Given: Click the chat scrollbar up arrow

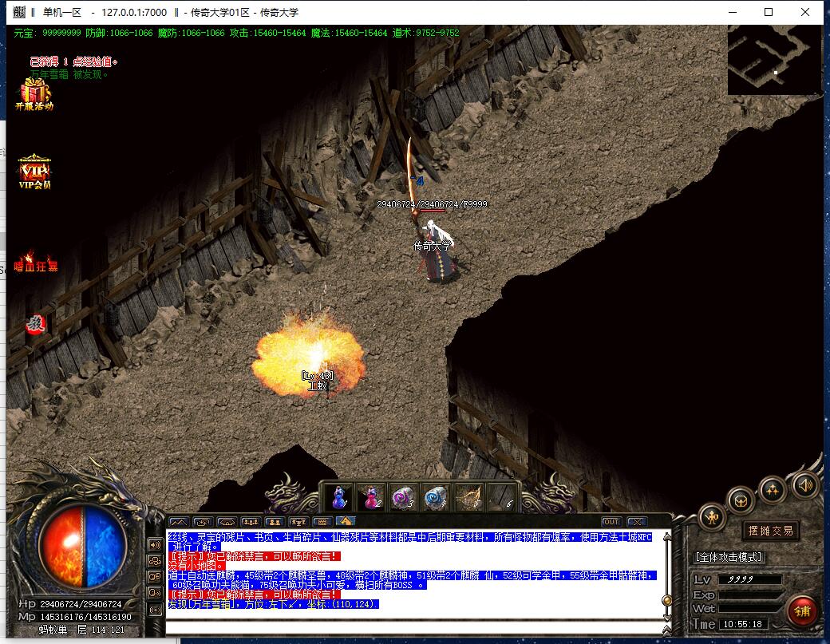Looking at the screenshot, I should click(667, 536).
